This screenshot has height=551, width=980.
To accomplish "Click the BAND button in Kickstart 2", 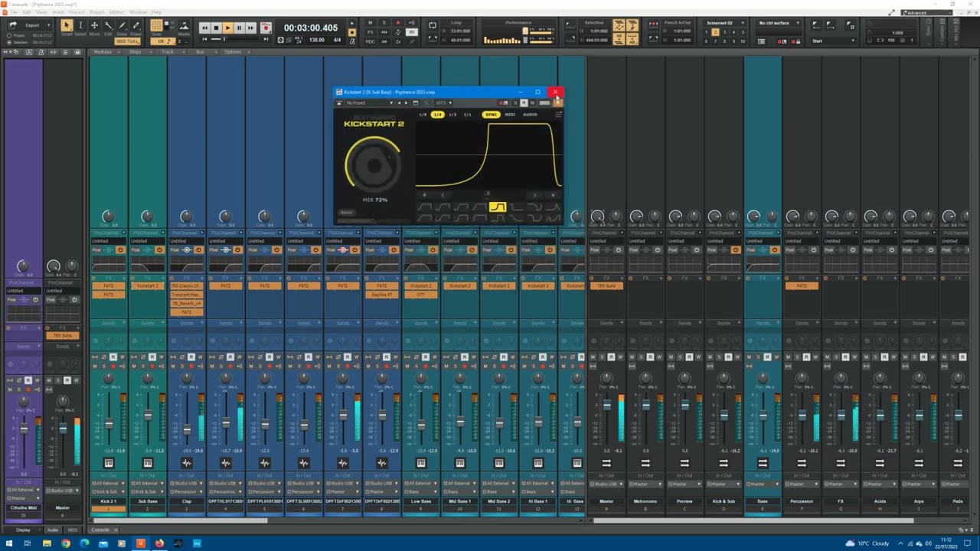I will tap(346, 213).
